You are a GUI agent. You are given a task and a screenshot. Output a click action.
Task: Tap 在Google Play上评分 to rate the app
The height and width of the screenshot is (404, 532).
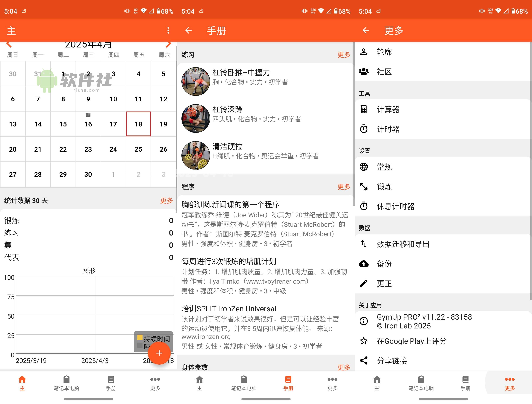[x=411, y=341]
